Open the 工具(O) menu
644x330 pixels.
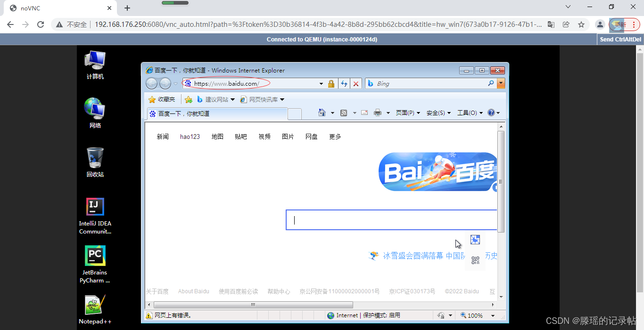tap(470, 113)
